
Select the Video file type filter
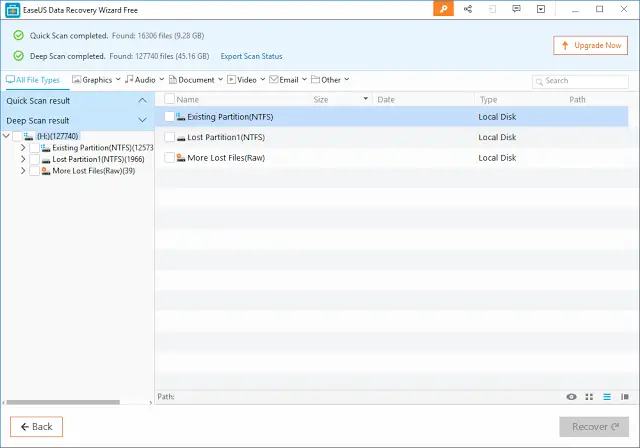(x=242, y=80)
